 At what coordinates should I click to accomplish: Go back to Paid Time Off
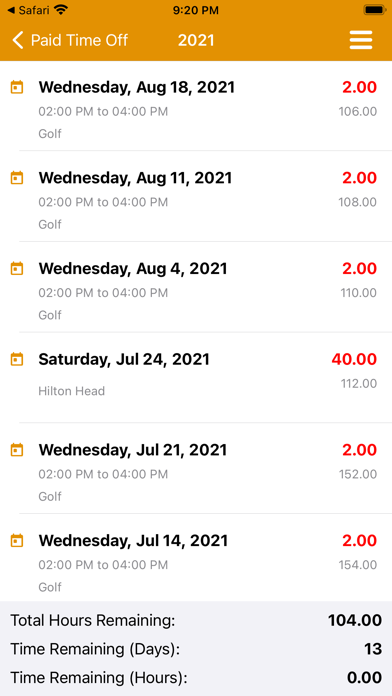(x=70, y=40)
